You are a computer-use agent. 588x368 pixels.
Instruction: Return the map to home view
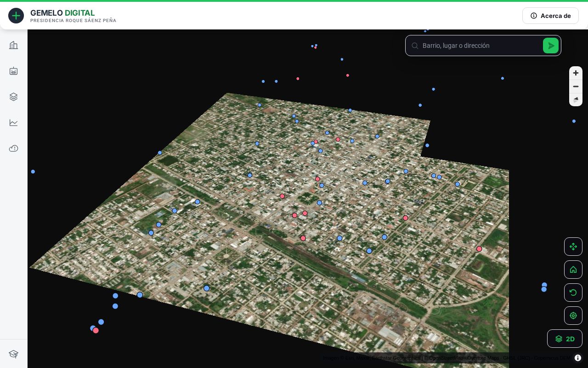(x=573, y=270)
